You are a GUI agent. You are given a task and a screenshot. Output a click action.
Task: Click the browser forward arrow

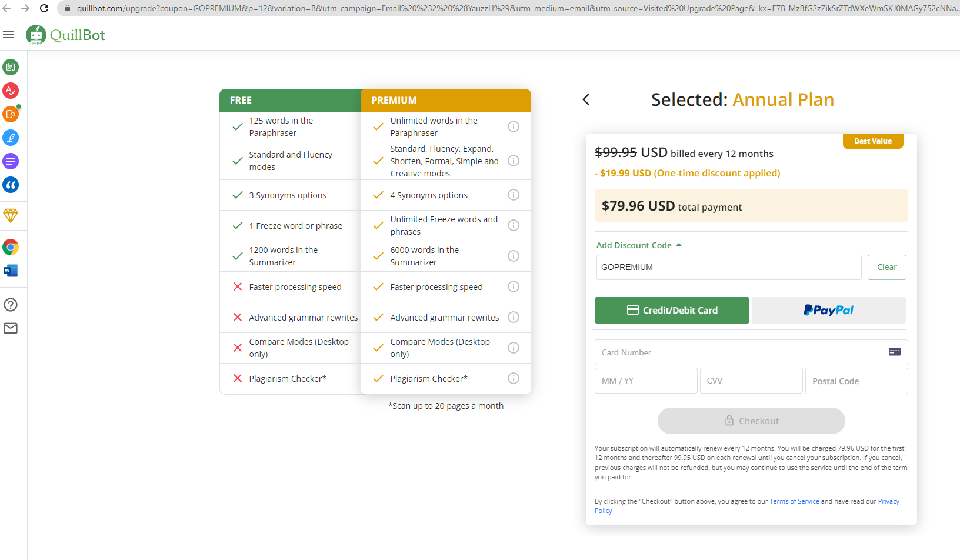point(25,8)
